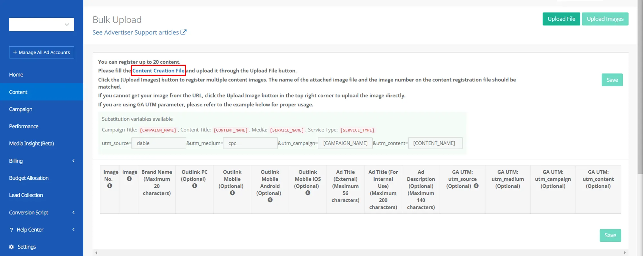Screen dimensions: 644x256
Task: Click the utm_source input field
Action: tap(159, 143)
